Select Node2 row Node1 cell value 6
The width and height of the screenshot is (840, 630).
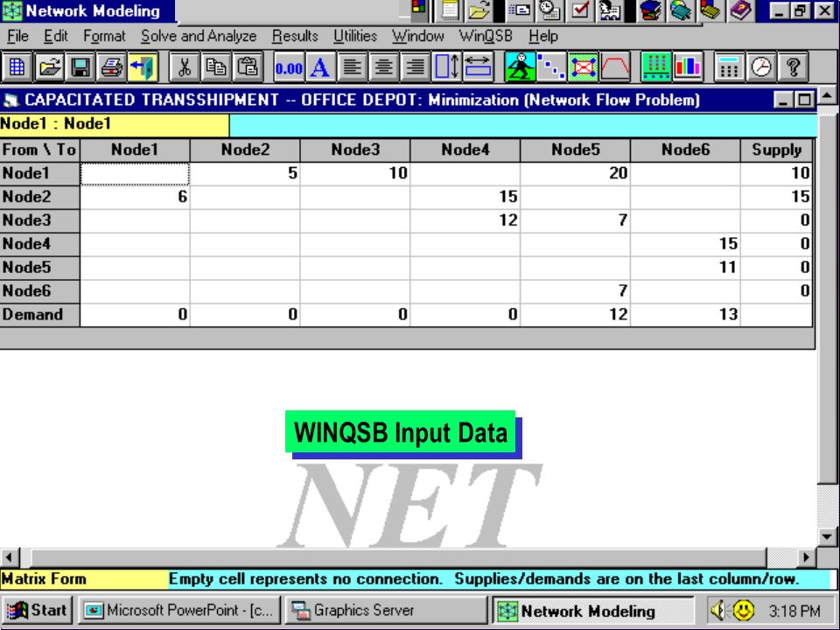click(x=135, y=197)
